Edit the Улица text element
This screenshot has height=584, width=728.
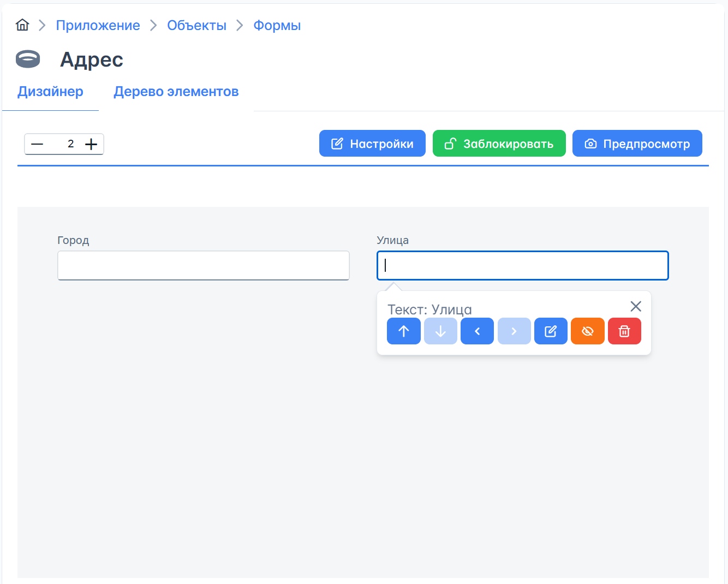[551, 331]
